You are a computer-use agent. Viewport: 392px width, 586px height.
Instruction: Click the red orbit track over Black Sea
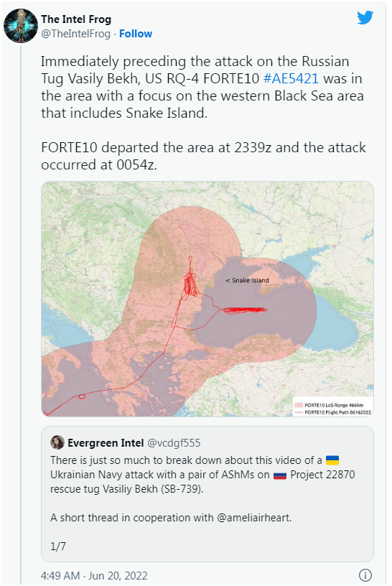245,310
